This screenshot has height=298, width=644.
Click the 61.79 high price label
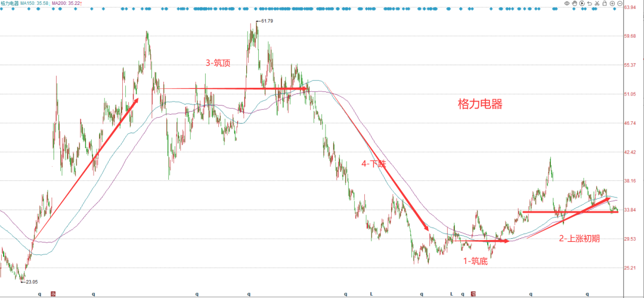tap(266, 21)
